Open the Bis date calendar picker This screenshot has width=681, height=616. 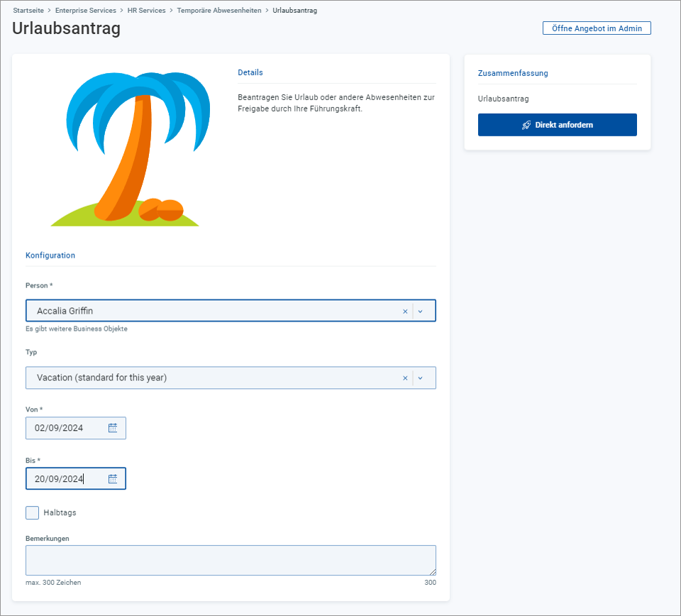point(113,479)
